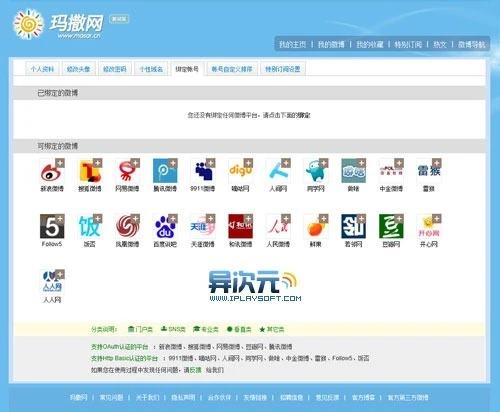Screen dimensions: 500x412
Task: Click the 玛撒网 sun logo
Action: coord(28,24)
